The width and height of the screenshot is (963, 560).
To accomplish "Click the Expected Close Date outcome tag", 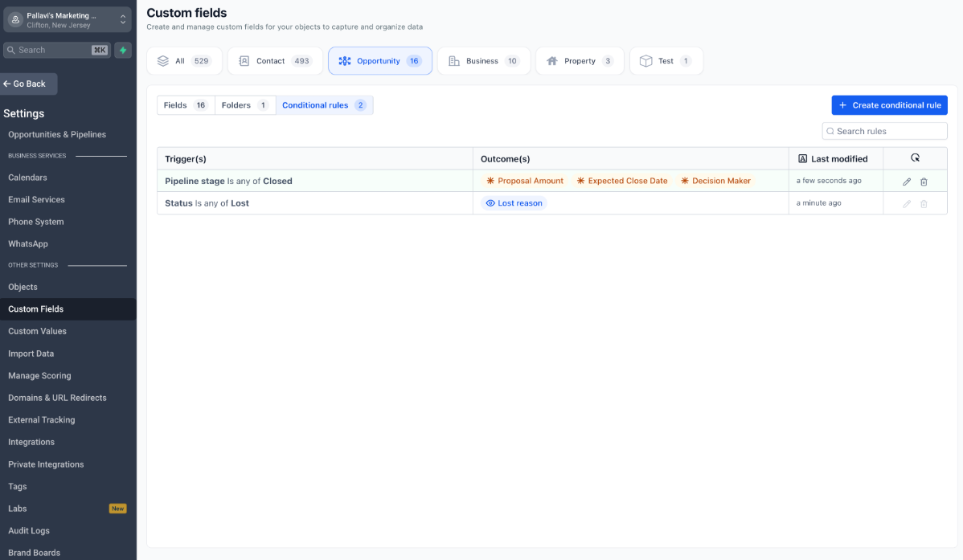I will coord(621,181).
